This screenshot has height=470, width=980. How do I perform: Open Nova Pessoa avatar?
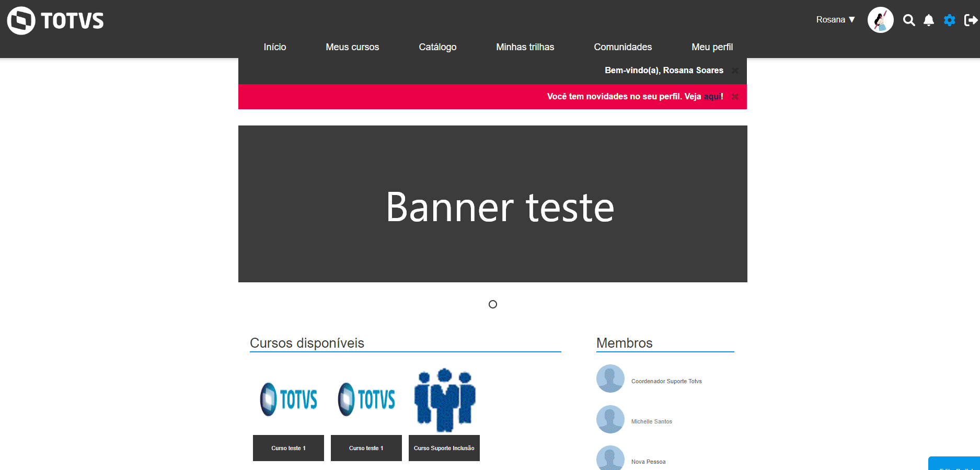[610, 458]
